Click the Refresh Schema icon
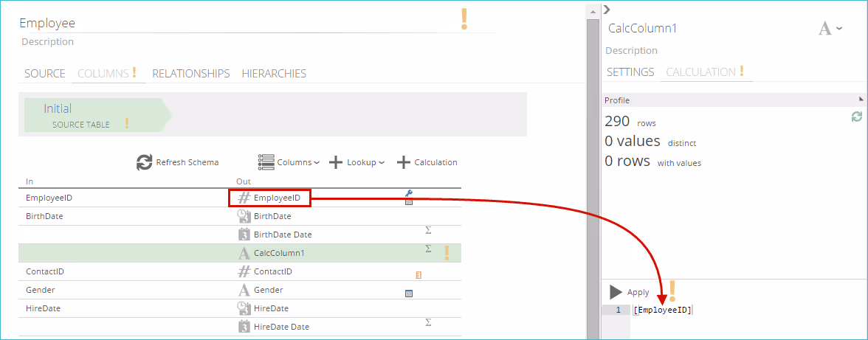Viewport: 868px width, 340px height. (145, 163)
